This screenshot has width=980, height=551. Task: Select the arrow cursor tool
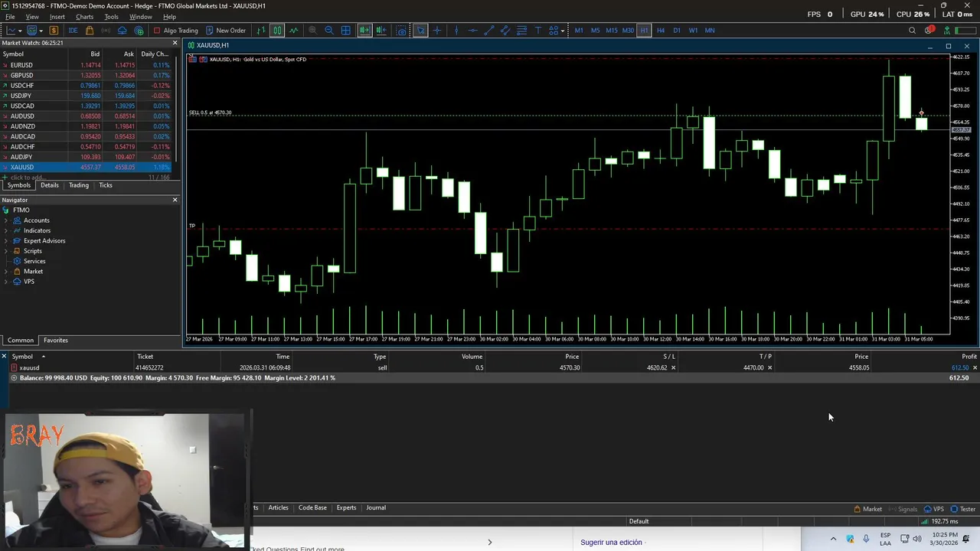(x=420, y=31)
